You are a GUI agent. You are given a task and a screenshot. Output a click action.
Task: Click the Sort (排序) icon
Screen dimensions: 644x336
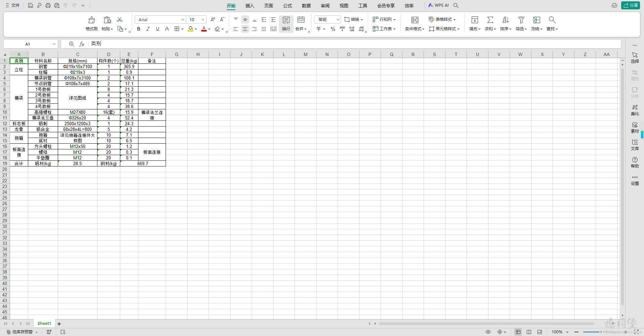pos(506,20)
